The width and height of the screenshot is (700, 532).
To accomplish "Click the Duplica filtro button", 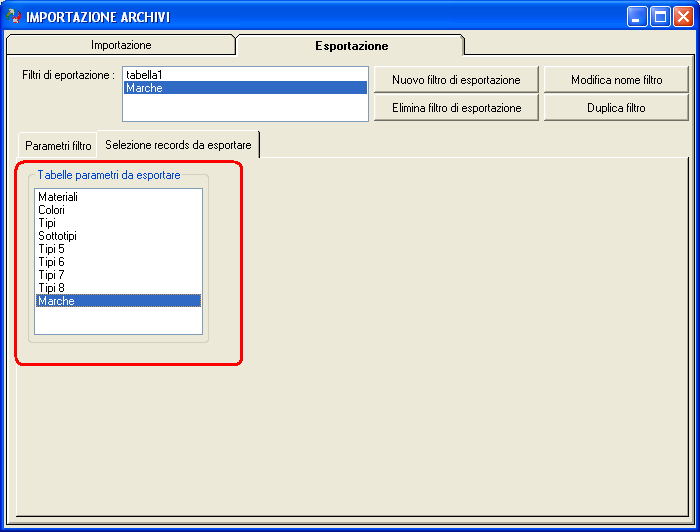I will tap(616, 108).
